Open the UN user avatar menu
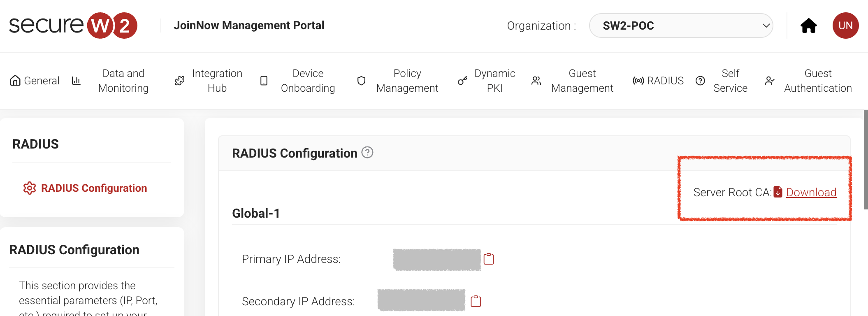868x316 pixels. [x=845, y=26]
